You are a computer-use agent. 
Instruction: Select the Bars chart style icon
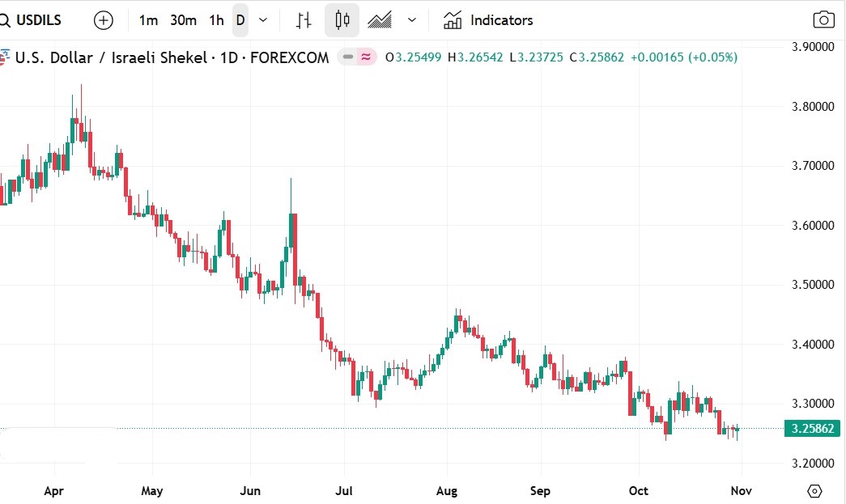coord(304,20)
